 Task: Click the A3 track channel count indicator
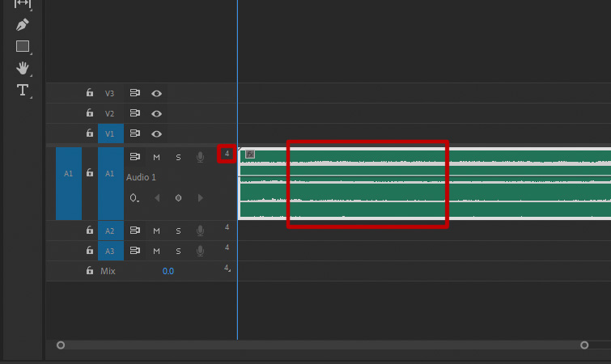pyautogui.click(x=227, y=248)
